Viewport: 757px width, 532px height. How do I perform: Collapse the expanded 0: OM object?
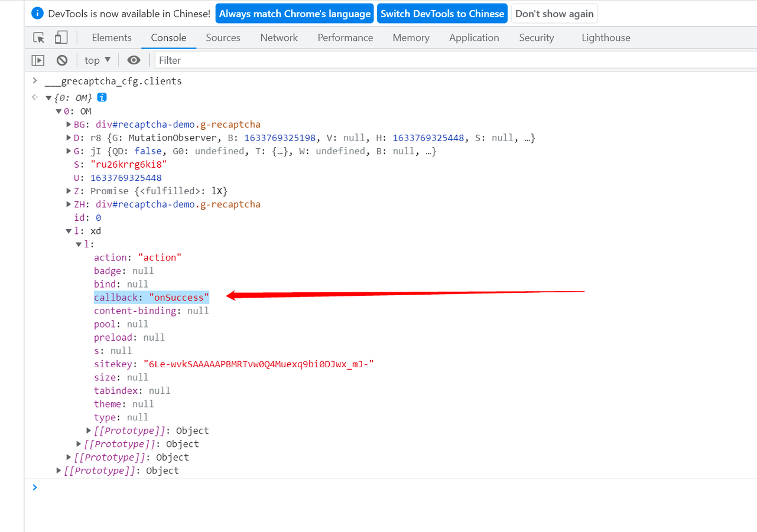click(x=59, y=111)
